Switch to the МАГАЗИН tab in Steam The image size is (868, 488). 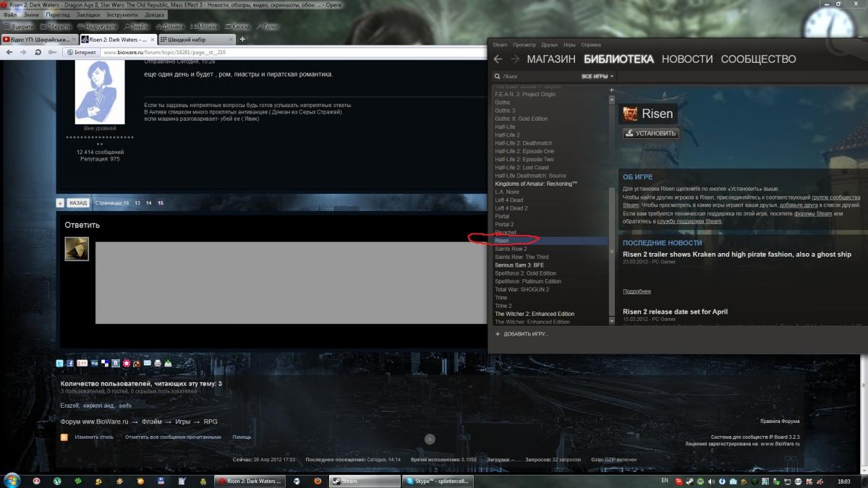click(x=551, y=59)
